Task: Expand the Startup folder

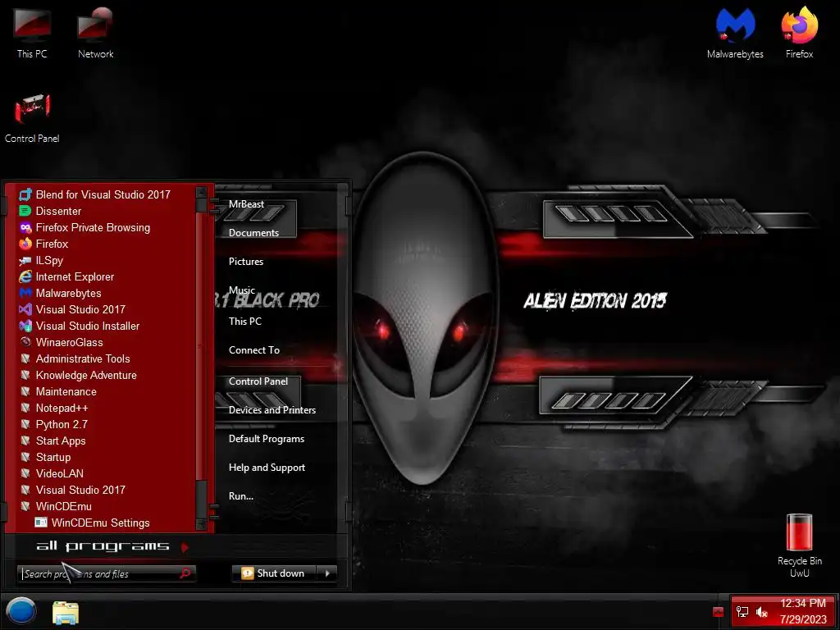Action: (45, 458)
